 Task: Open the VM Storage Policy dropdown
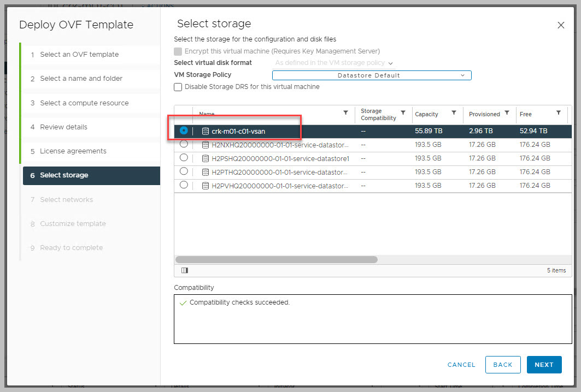tap(372, 75)
